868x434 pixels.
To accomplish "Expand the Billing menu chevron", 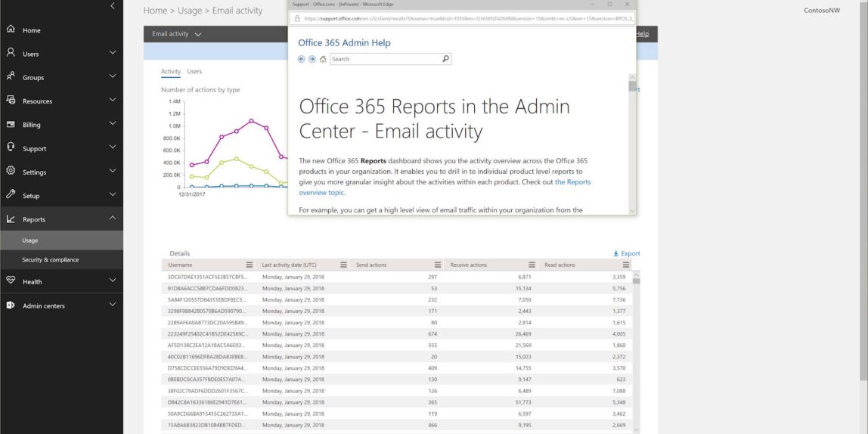I will [113, 123].
